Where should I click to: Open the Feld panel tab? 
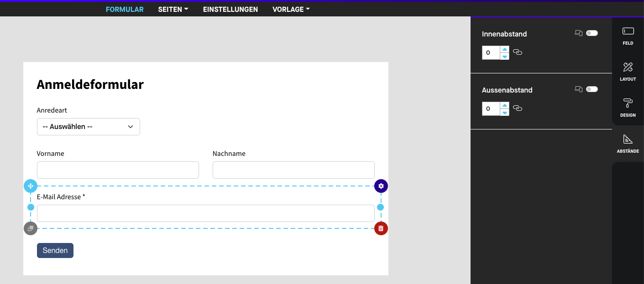coord(628,36)
